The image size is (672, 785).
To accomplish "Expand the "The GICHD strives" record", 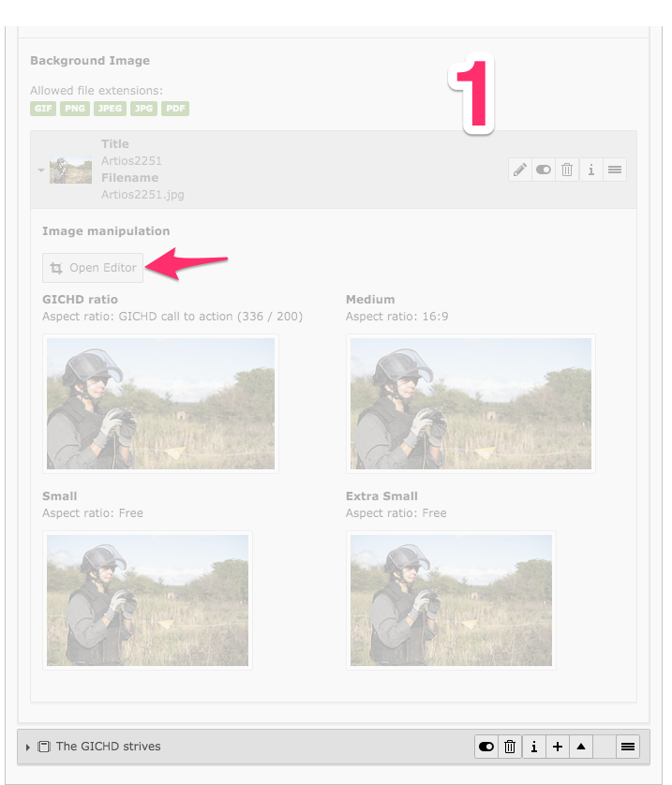I will point(28,747).
